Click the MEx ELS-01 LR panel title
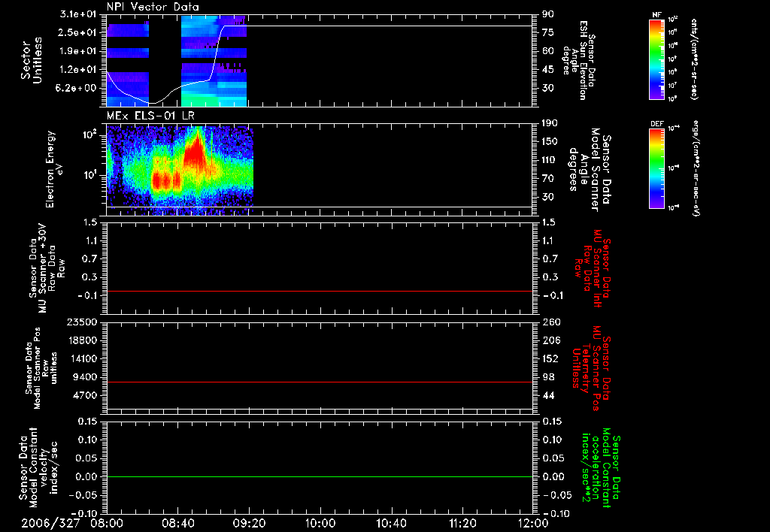Screen dimensions: 770x532 pyautogui.click(x=150, y=116)
